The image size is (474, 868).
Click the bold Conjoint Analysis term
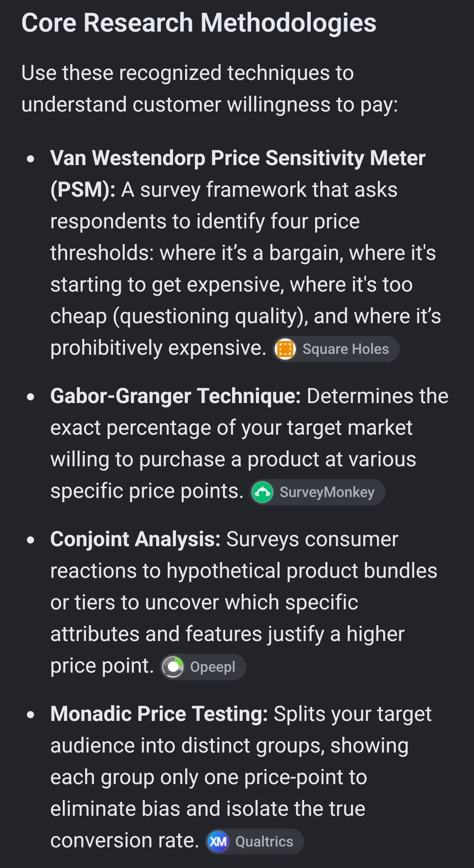[x=135, y=539]
